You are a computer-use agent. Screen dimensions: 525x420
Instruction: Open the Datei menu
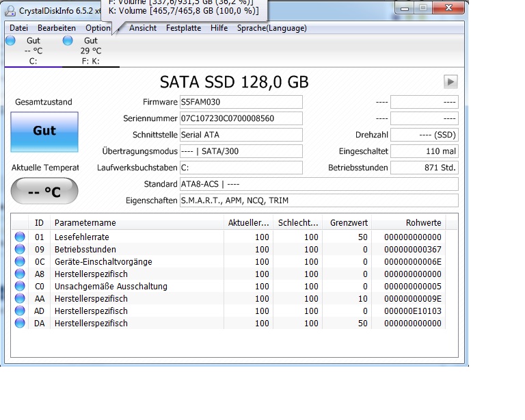(x=18, y=28)
